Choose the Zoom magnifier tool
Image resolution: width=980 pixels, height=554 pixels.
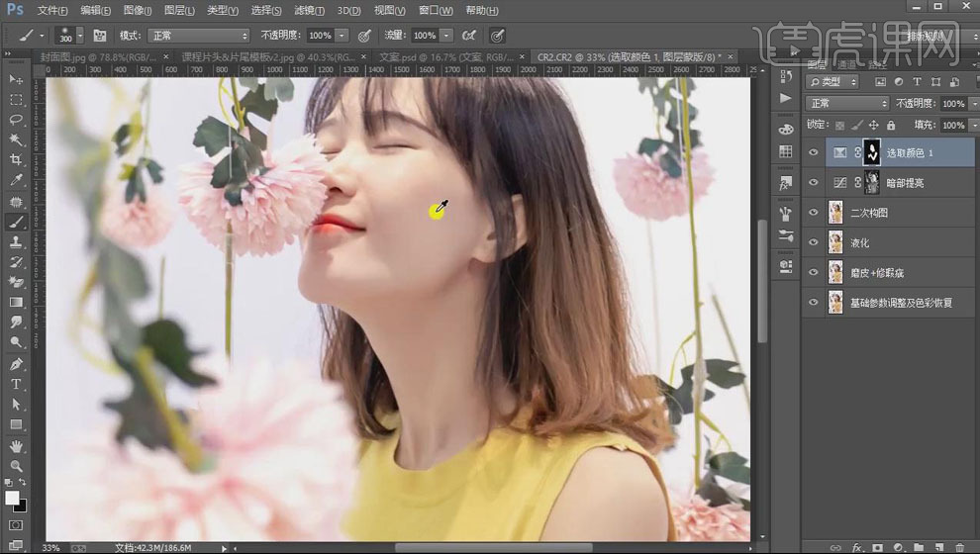pos(16,466)
